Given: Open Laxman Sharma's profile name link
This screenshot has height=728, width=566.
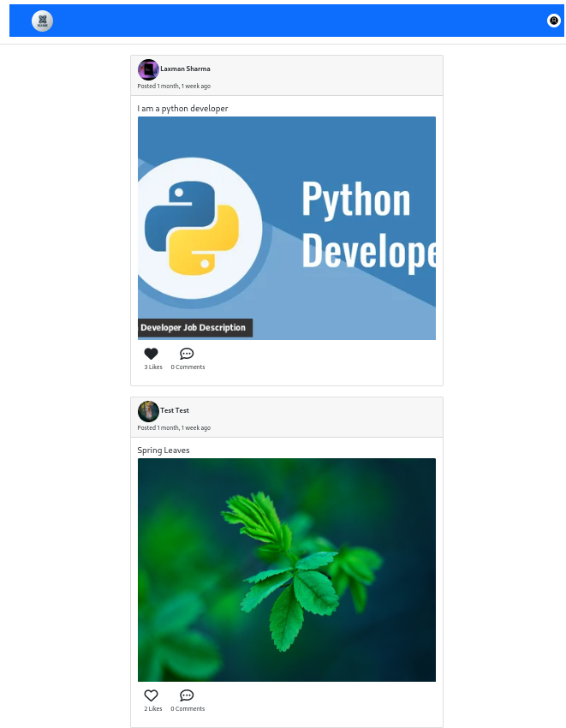Looking at the screenshot, I should pyautogui.click(x=185, y=69).
